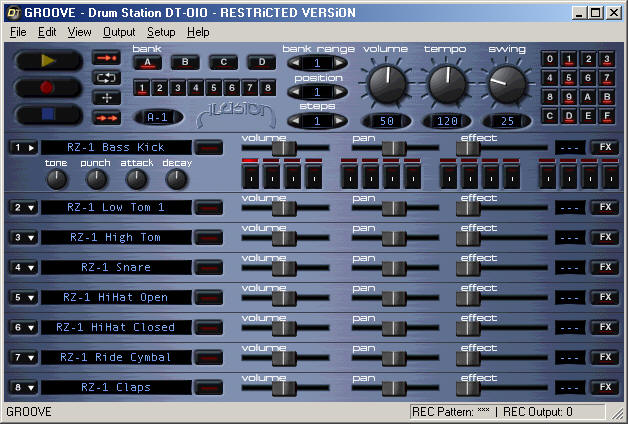Click the tempo value display 120
This screenshot has width=628, height=424.
[x=447, y=121]
